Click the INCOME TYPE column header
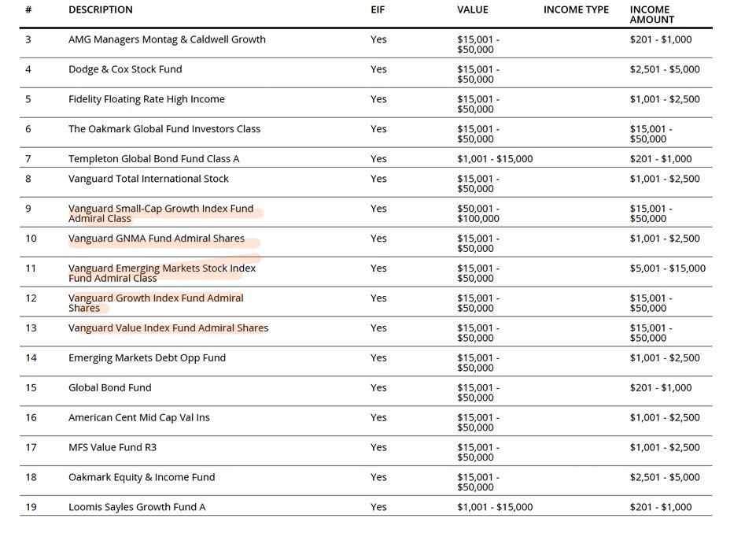 click(x=576, y=9)
